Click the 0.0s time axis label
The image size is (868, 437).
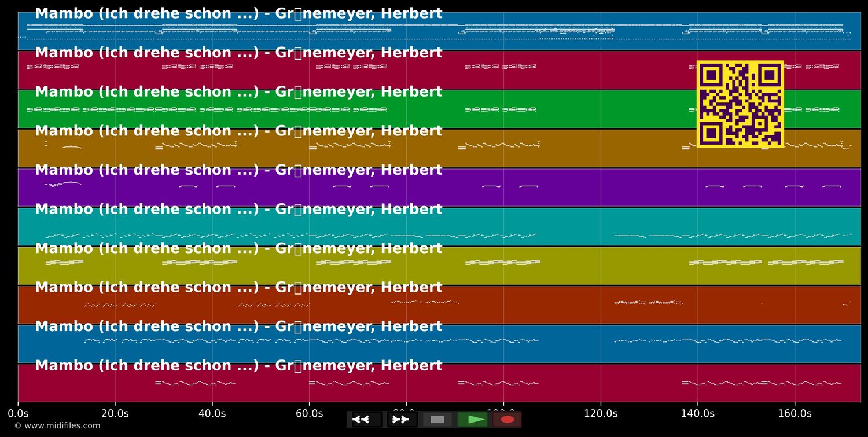coord(18,414)
